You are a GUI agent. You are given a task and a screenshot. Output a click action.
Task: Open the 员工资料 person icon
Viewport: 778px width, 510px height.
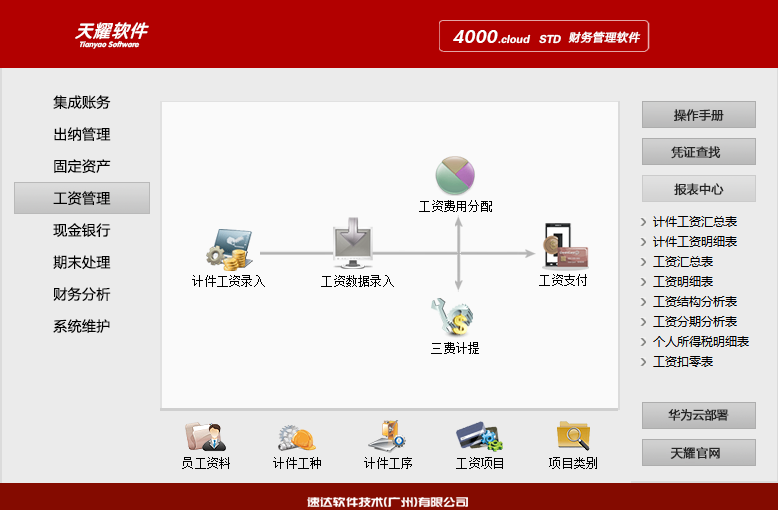(205, 437)
